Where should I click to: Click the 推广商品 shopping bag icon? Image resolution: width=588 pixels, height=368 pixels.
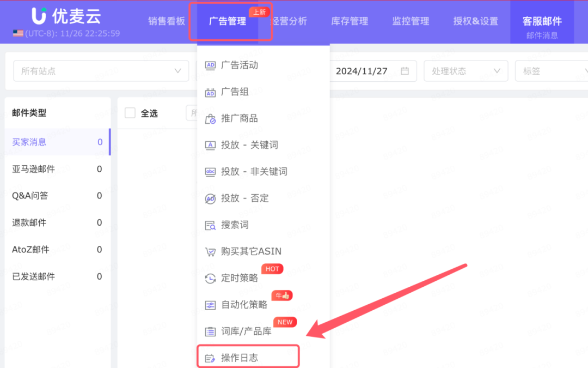pyautogui.click(x=210, y=119)
